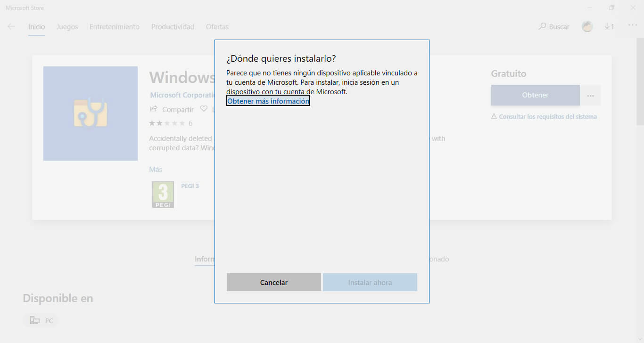
Task: Open the PEGI 3 text link
Action: coord(190,186)
